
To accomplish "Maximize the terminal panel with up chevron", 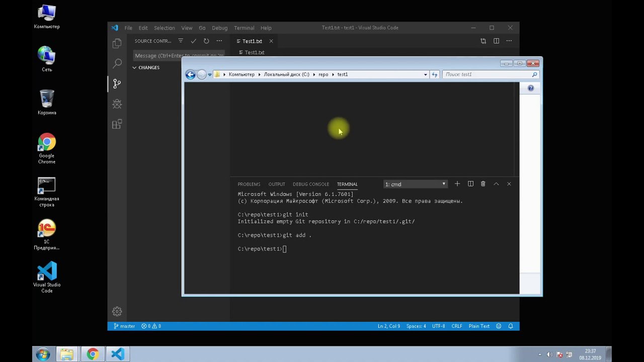I will (496, 184).
